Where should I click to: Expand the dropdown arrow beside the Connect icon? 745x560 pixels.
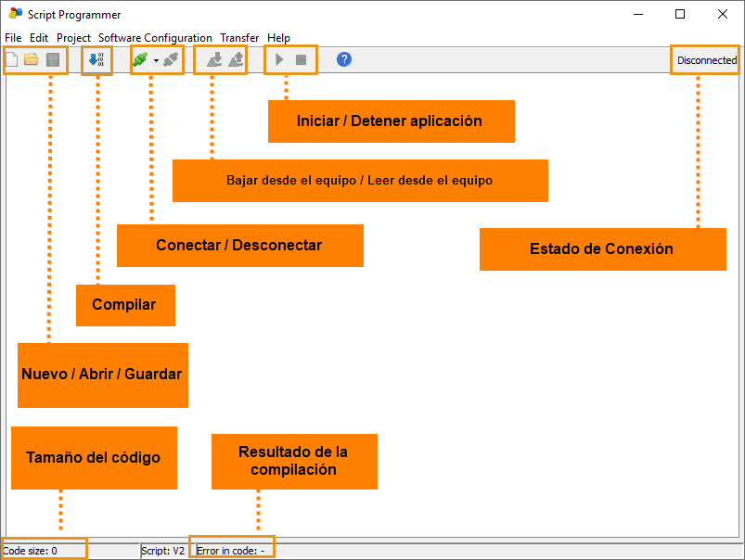(156, 61)
